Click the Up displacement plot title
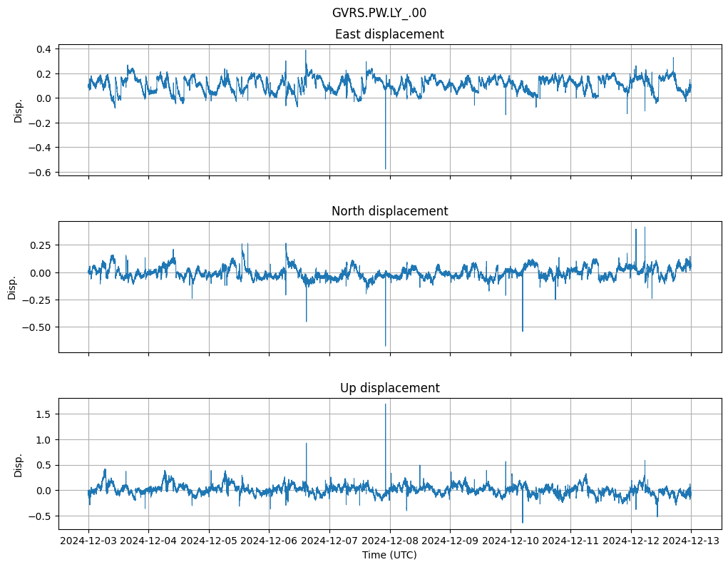Viewport: 728px width, 567px height. tap(389, 388)
